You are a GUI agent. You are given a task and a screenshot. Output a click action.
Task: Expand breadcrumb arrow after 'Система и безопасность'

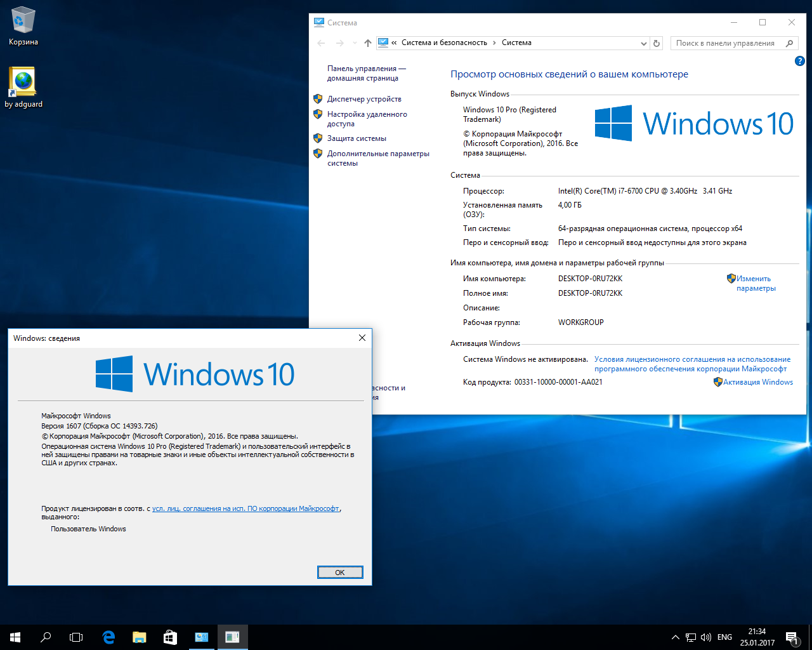494,43
